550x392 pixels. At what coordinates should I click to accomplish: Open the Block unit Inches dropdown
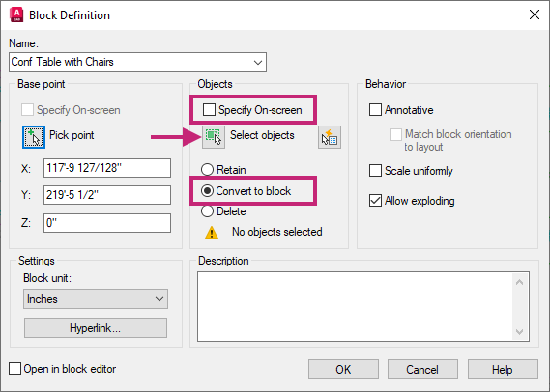(x=96, y=298)
